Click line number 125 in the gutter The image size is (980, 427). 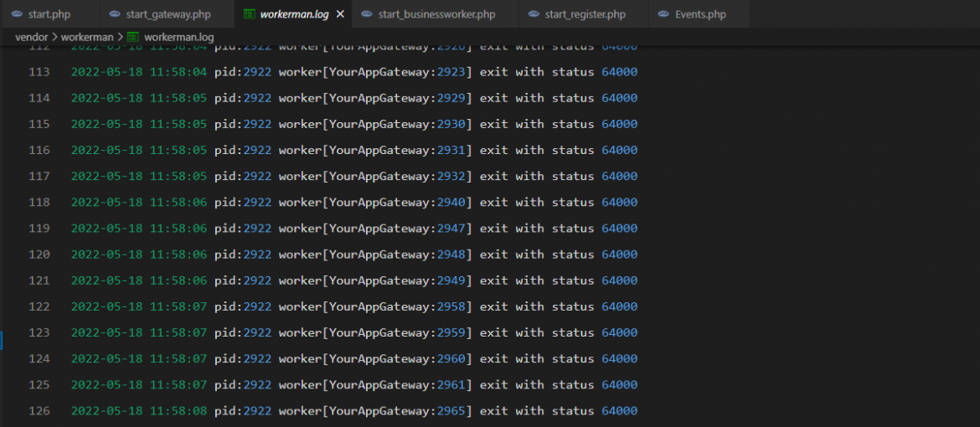click(39, 384)
